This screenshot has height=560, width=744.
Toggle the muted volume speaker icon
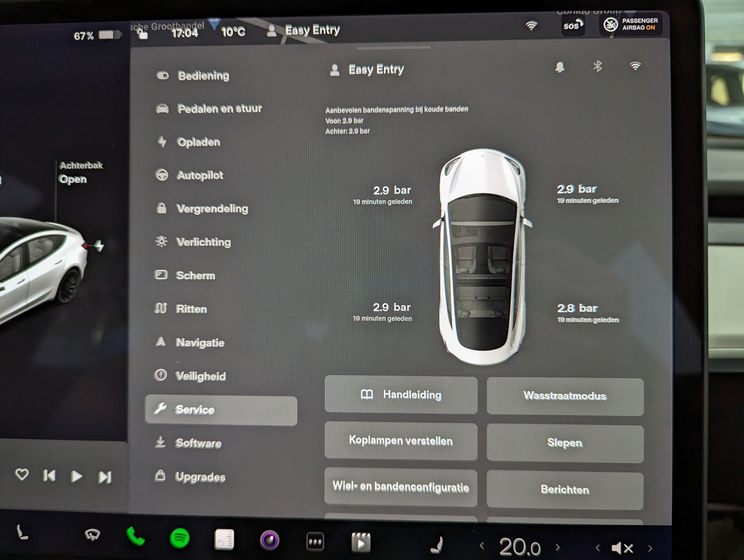[622, 548]
